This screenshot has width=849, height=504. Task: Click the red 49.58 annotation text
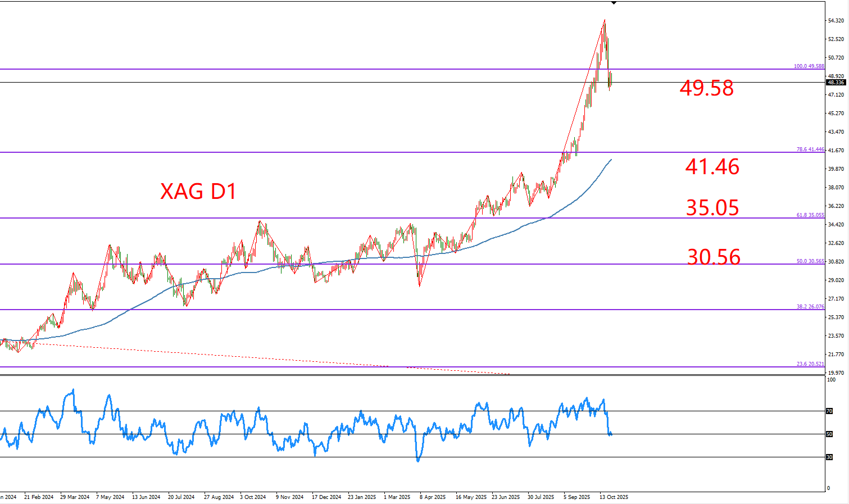(x=706, y=88)
